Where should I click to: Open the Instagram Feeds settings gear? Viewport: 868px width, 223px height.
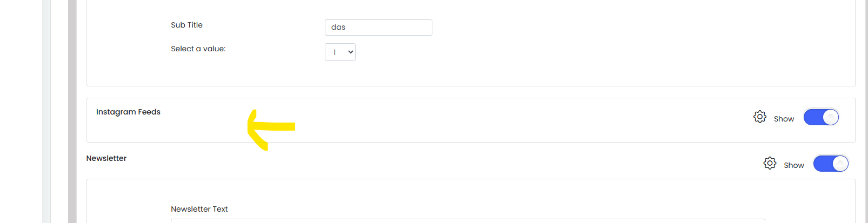(x=759, y=117)
